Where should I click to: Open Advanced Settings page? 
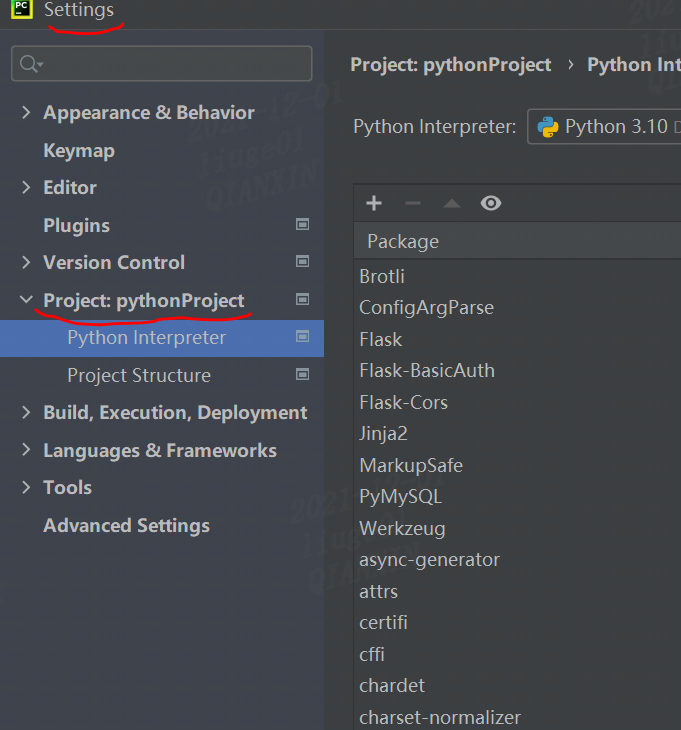(126, 526)
